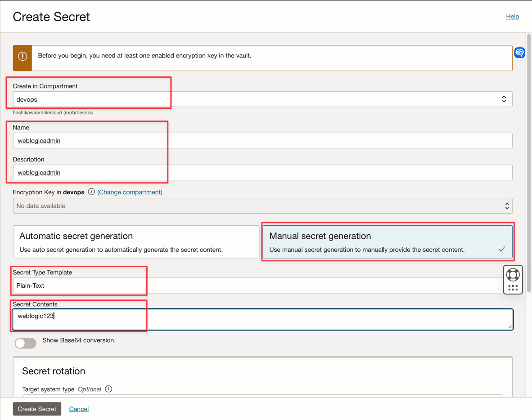Select Manual secret generation option

coord(387,242)
